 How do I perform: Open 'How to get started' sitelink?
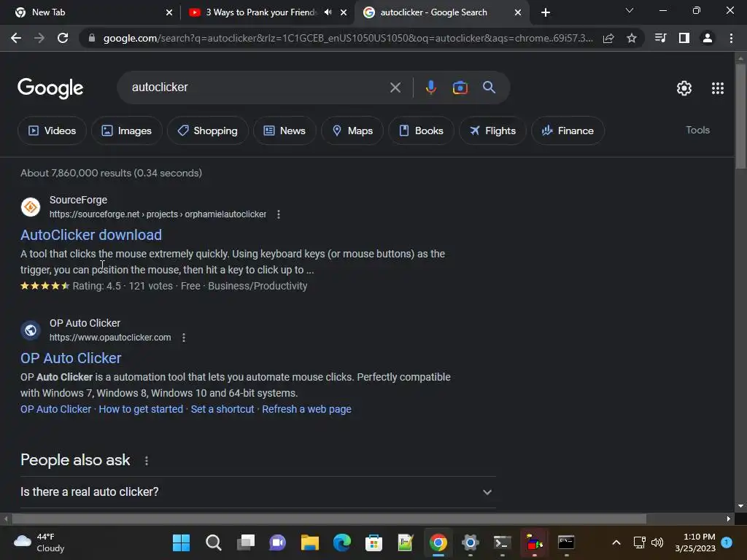click(141, 409)
